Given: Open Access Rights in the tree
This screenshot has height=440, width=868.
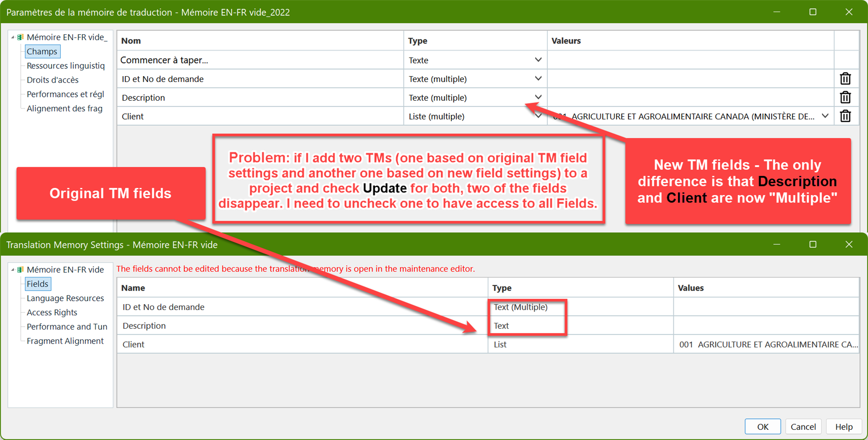Looking at the screenshot, I should click(x=52, y=312).
